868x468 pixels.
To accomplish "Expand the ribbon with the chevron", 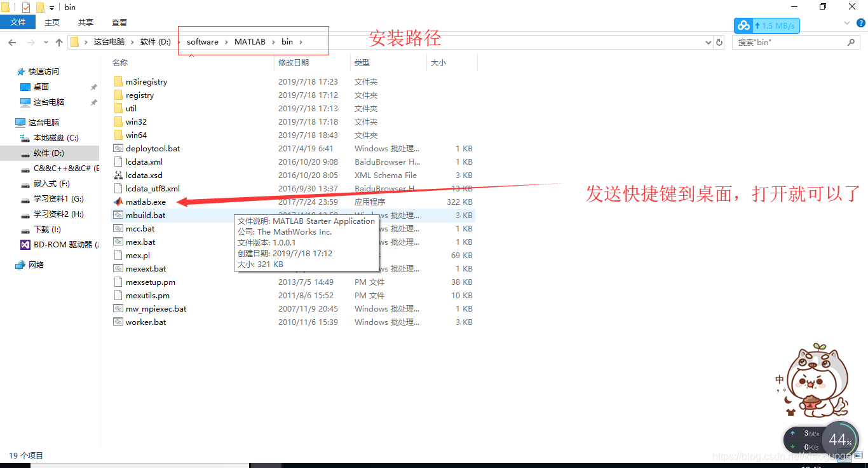I will pyautogui.click(x=847, y=22).
